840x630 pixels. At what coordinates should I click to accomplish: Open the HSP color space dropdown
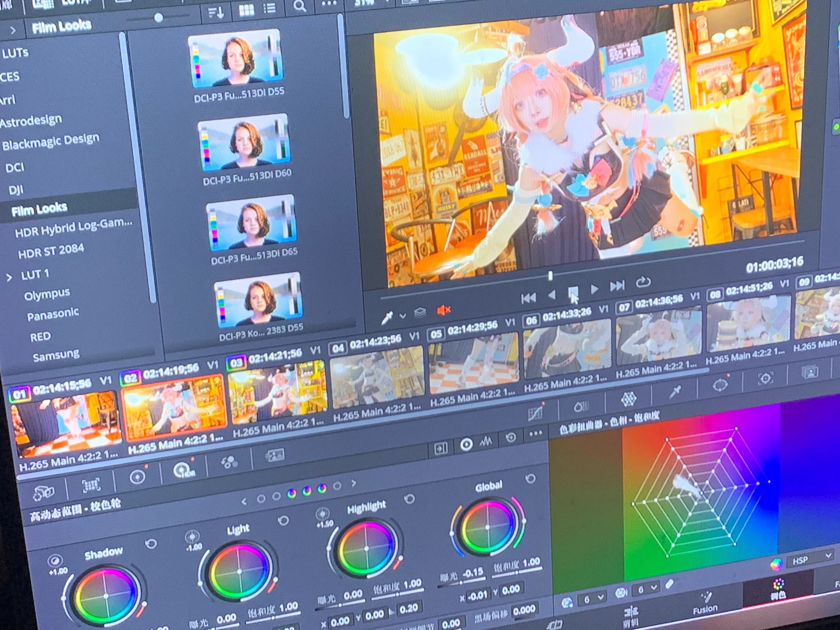[x=811, y=559]
